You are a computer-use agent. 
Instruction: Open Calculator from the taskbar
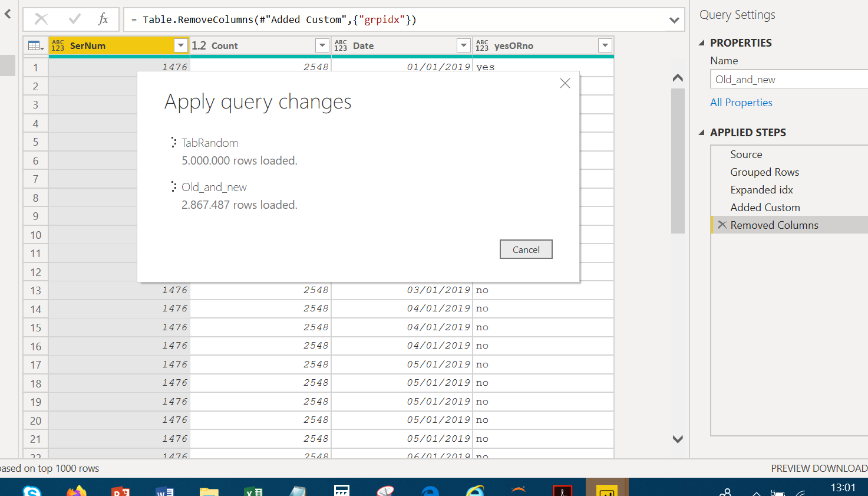[342, 490]
